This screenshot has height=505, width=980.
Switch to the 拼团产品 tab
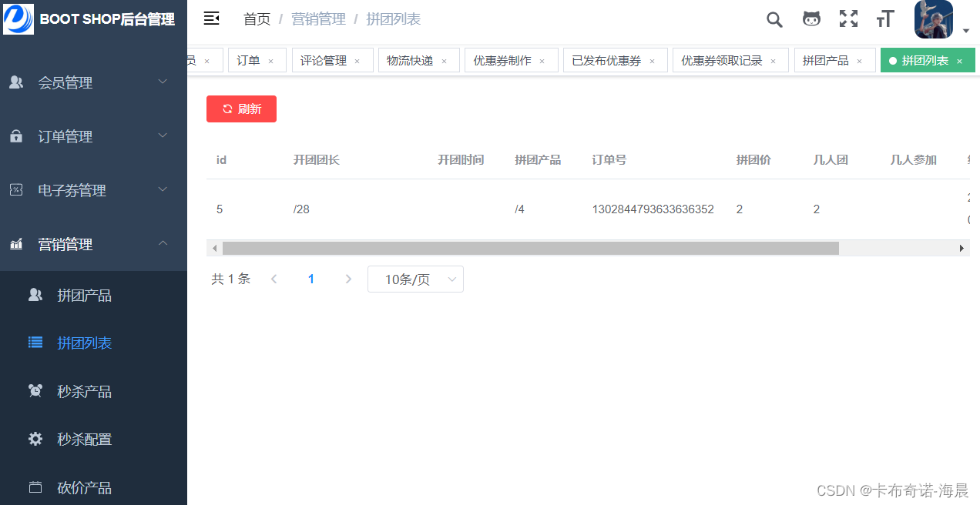point(827,59)
